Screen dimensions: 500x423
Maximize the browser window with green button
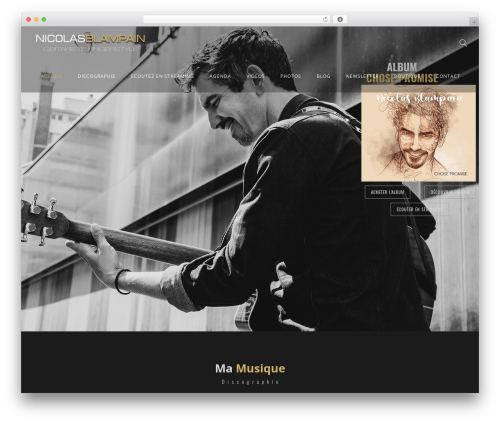[x=44, y=20]
